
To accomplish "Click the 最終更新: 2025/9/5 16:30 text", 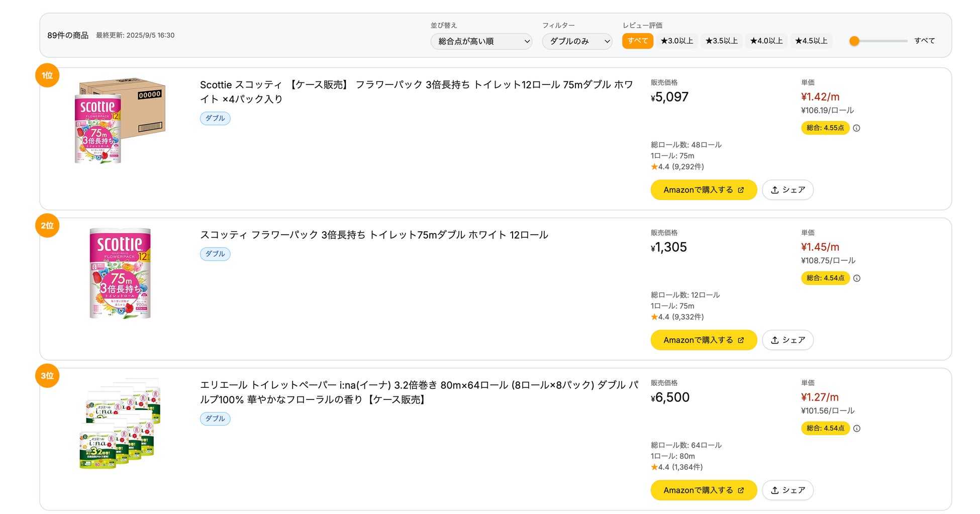I will click(x=135, y=35).
